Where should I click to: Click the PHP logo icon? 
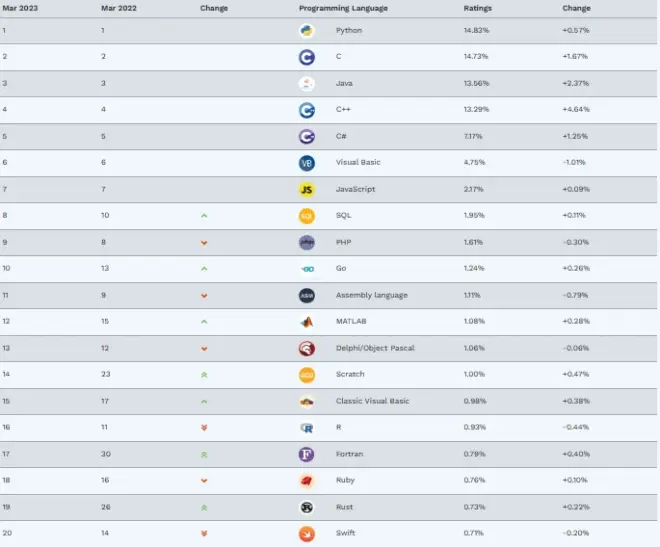coord(307,242)
